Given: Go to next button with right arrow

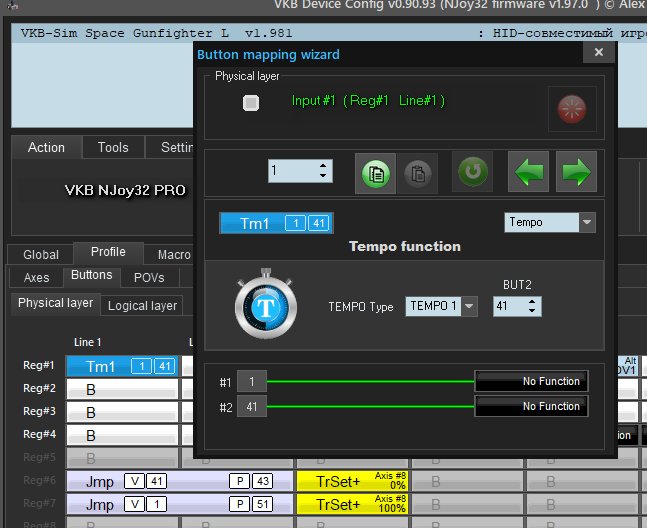Looking at the screenshot, I should point(576,172).
